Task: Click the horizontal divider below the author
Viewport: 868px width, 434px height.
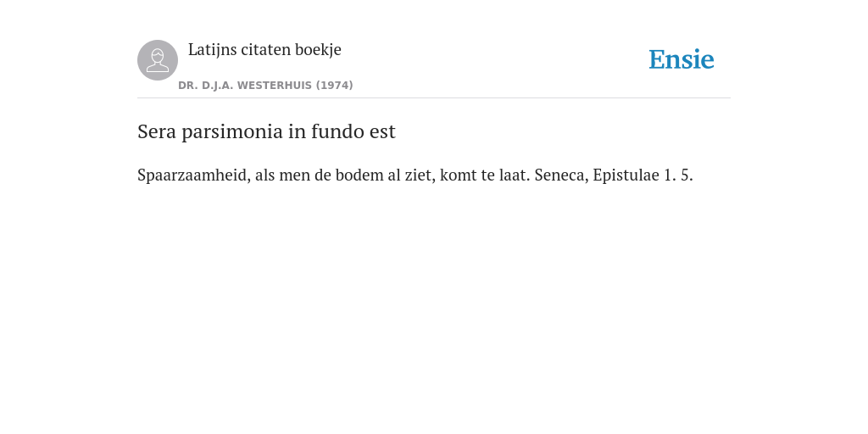Action: click(434, 98)
